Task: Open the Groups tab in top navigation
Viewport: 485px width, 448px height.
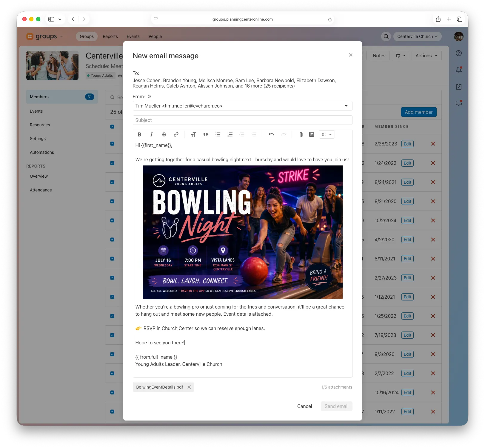Action: [x=87, y=36]
